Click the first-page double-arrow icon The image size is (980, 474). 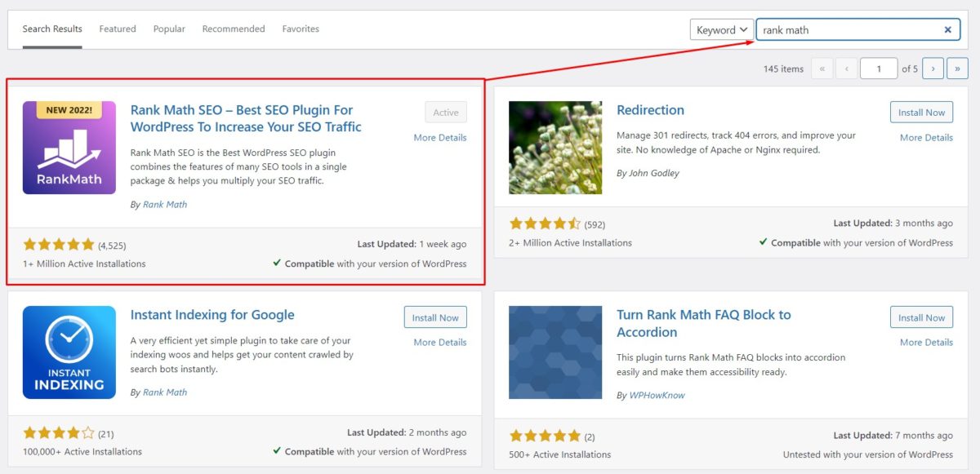[x=822, y=69]
